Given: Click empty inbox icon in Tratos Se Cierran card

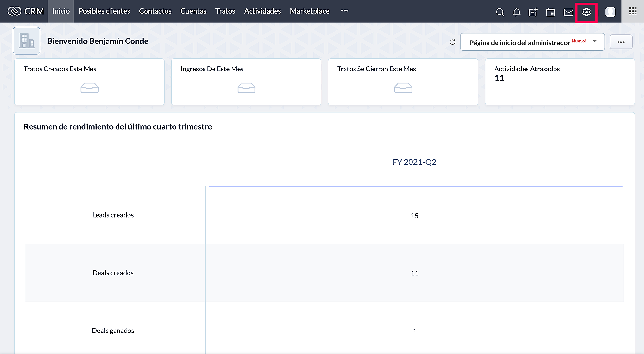Looking at the screenshot, I should click(x=403, y=88).
